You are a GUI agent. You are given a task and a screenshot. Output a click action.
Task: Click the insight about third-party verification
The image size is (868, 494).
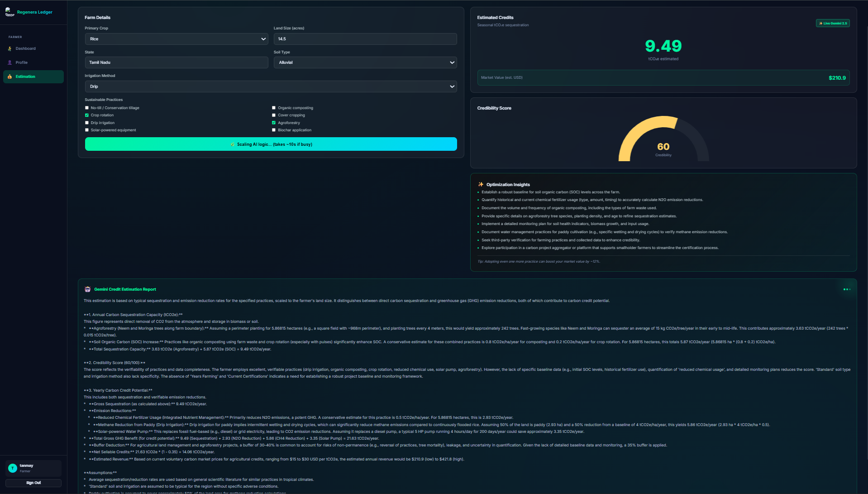pos(561,240)
